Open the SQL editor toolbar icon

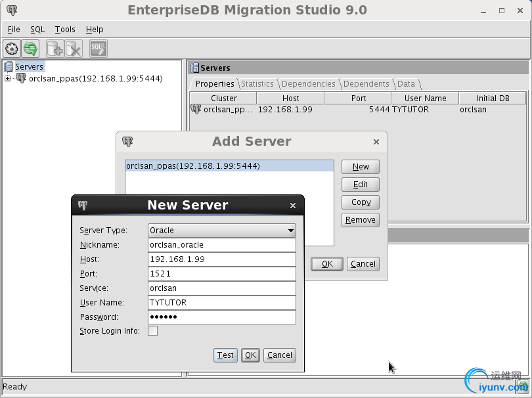pos(99,49)
